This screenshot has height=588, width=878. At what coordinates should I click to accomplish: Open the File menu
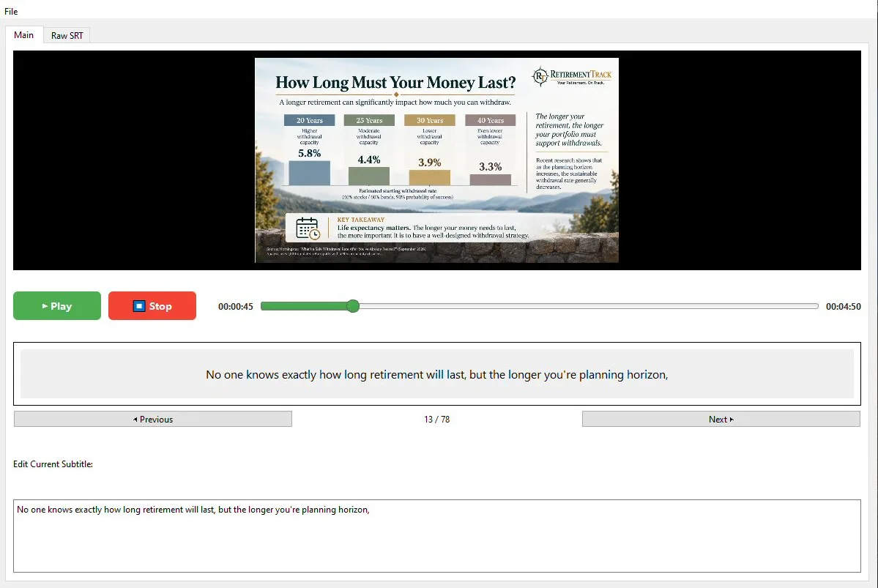11,11
